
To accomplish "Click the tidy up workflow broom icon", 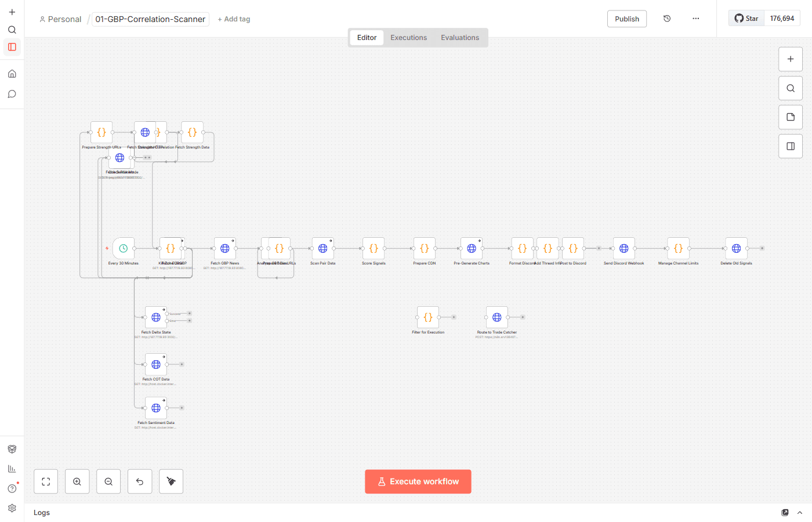I will pyautogui.click(x=171, y=481).
